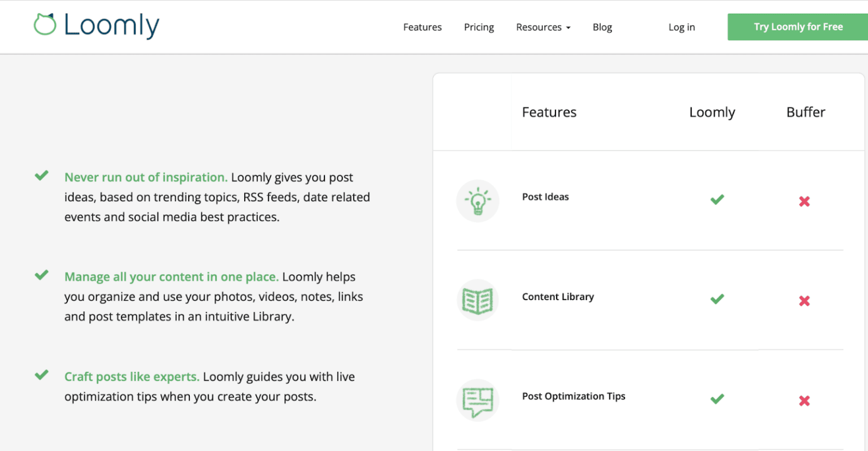
Task: Click Buffer's red X for Content Library
Action: point(804,301)
